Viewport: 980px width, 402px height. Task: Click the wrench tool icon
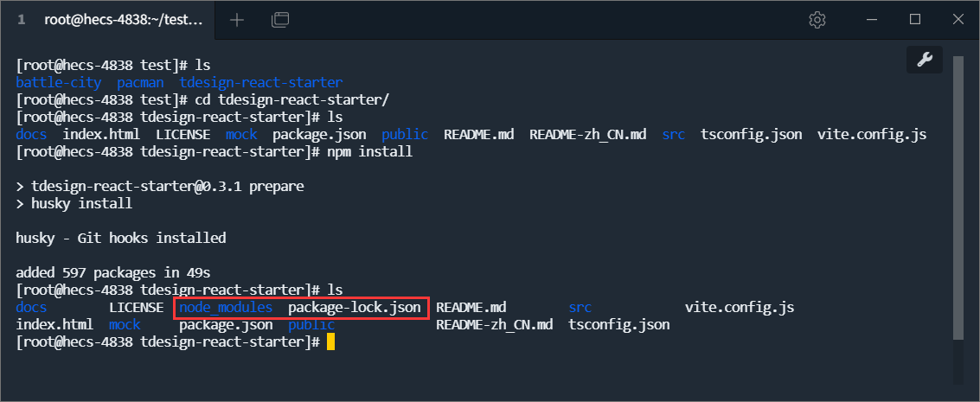coord(924,60)
